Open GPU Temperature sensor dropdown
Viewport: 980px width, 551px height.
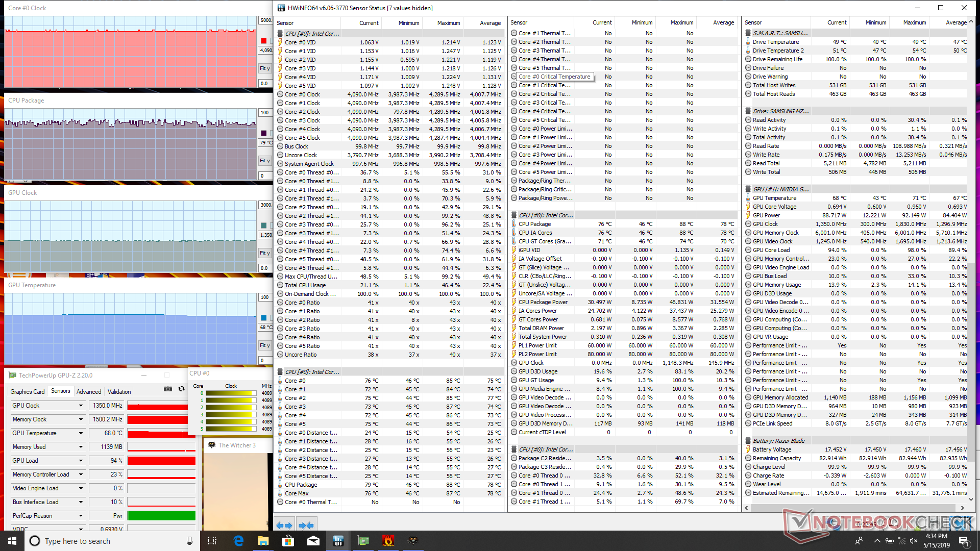click(x=81, y=433)
